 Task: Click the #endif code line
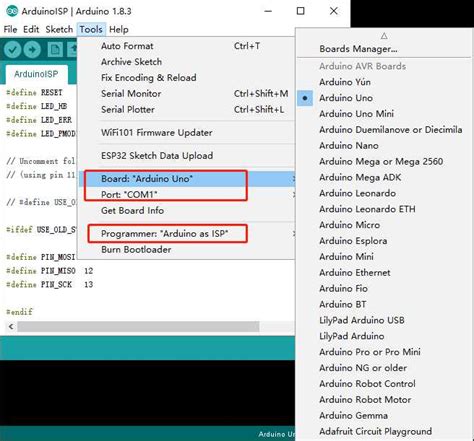[19, 312]
